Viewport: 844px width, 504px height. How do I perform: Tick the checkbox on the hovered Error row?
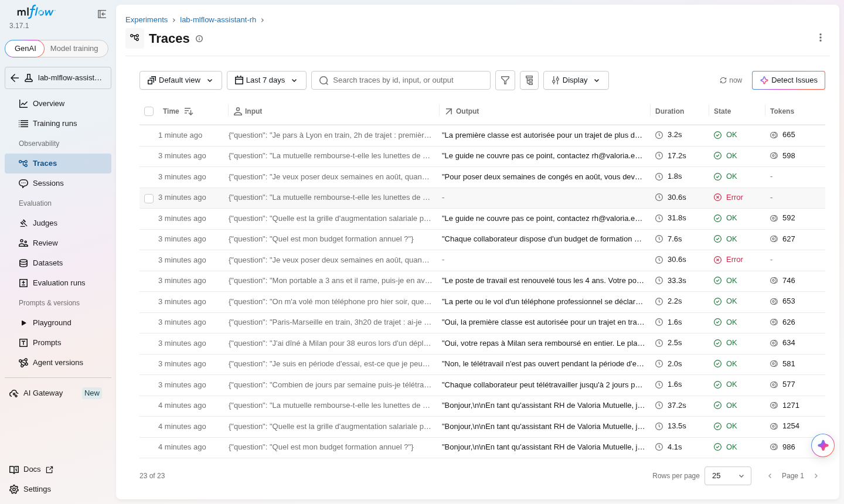coord(149,199)
